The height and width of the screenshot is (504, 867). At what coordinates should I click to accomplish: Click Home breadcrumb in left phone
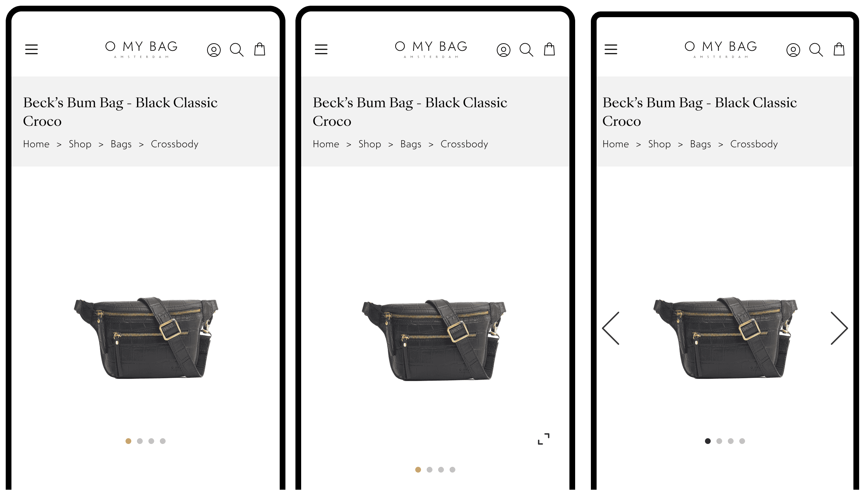click(x=36, y=144)
